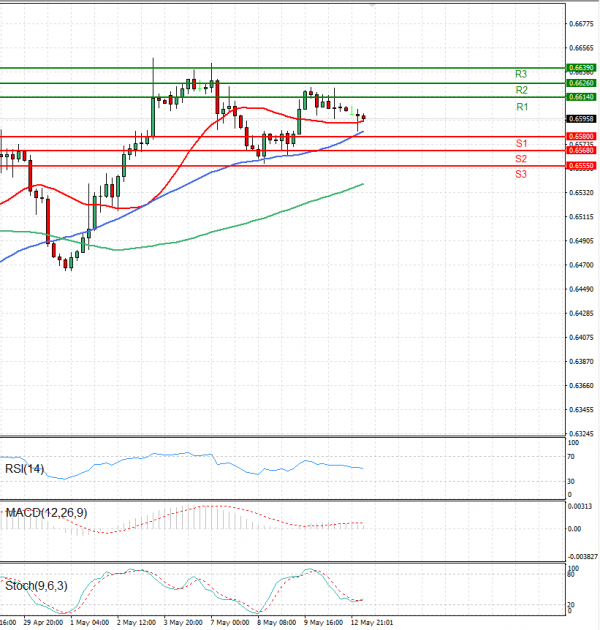The height and width of the screenshot is (630, 600).
Task: Click the 0.66775 price axis value
Action: point(581,24)
